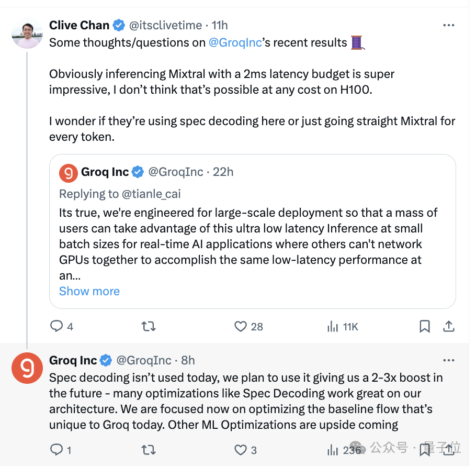Viewport: 476px width, 466px height.
Task: Reply to Groq Inc's 8h tweet
Action: 56,450
